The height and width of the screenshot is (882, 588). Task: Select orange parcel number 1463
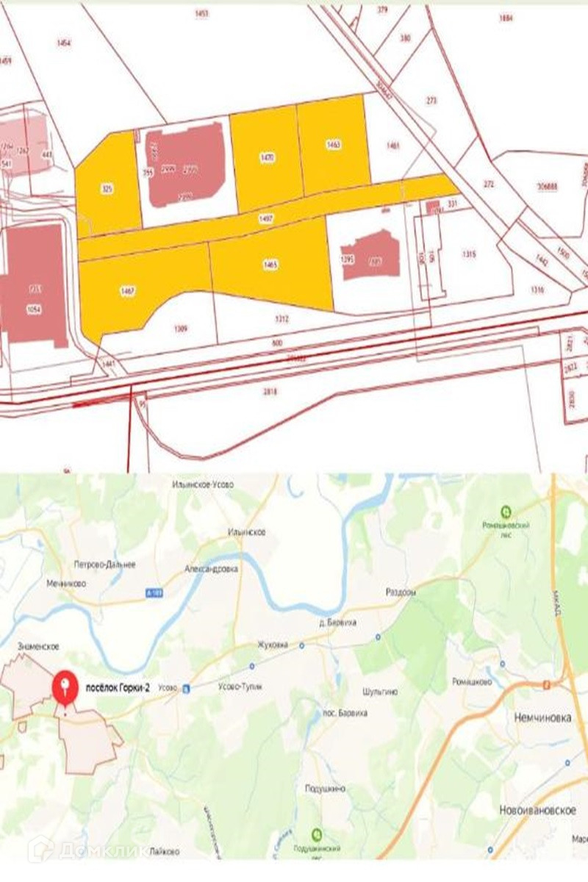click(x=334, y=146)
